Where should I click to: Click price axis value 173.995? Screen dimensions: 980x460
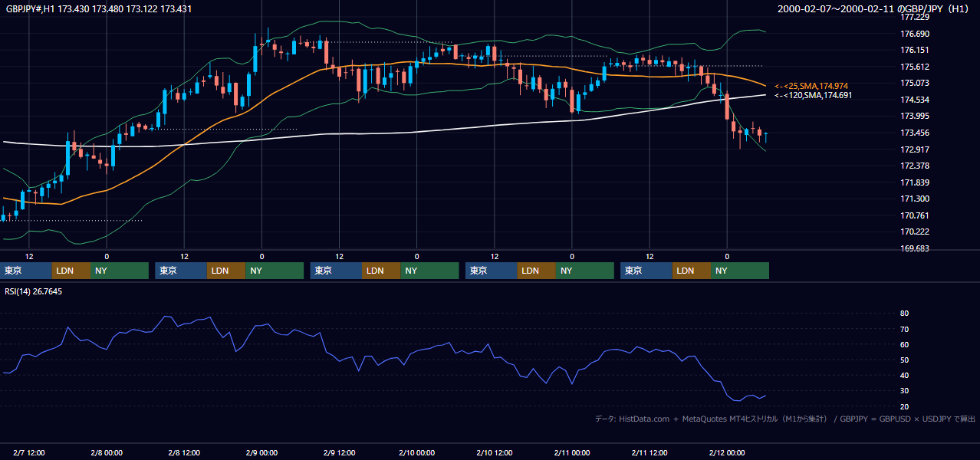(915, 117)
